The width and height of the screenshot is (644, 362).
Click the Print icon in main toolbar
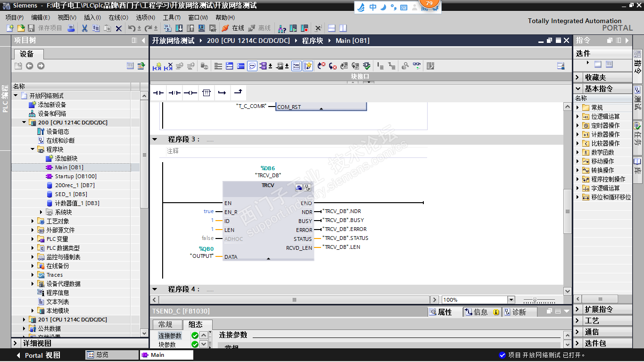pos(71,28)
